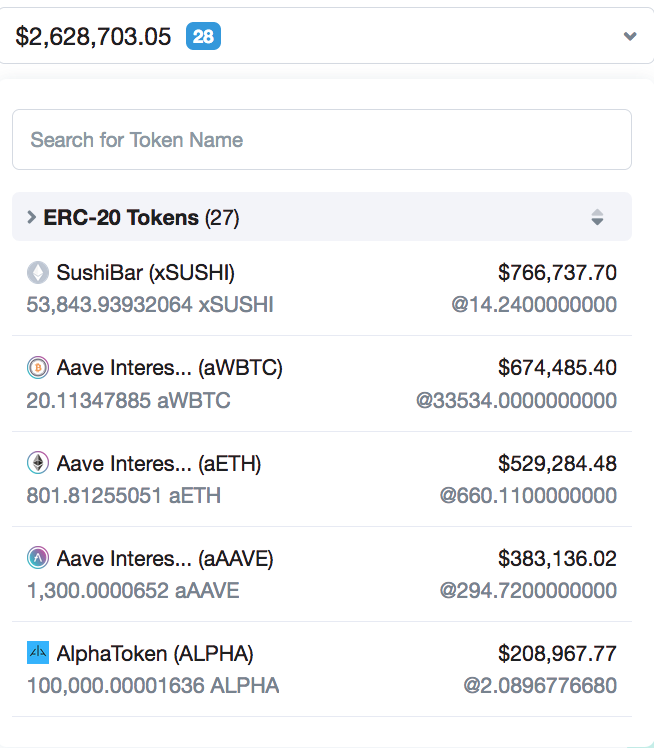Screen dimensions: 654x748
Task: Open the token balance dropdown arrow
Action: click(x=630, y=37)
